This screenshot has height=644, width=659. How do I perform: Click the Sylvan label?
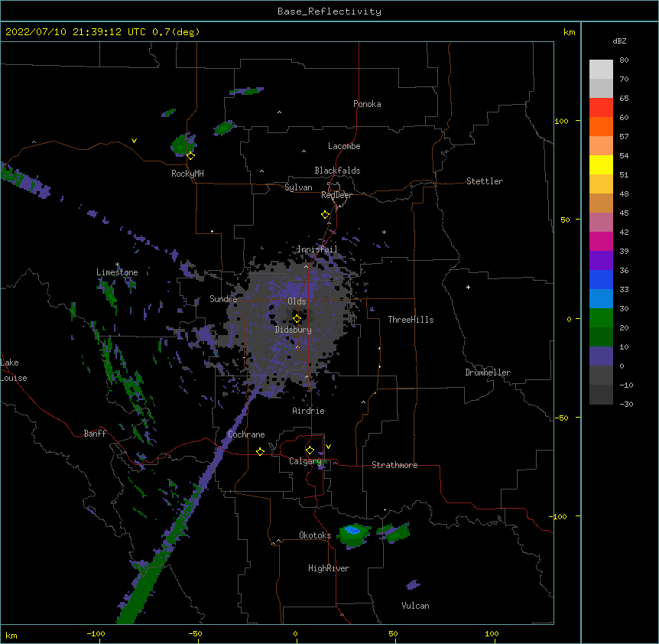point(298,187)
